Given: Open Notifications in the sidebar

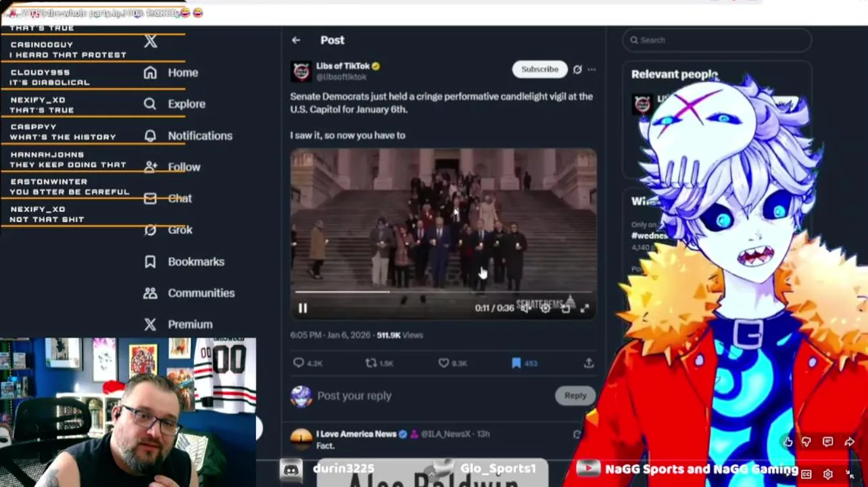Looking at the screenshot, I should click(188, 135).
